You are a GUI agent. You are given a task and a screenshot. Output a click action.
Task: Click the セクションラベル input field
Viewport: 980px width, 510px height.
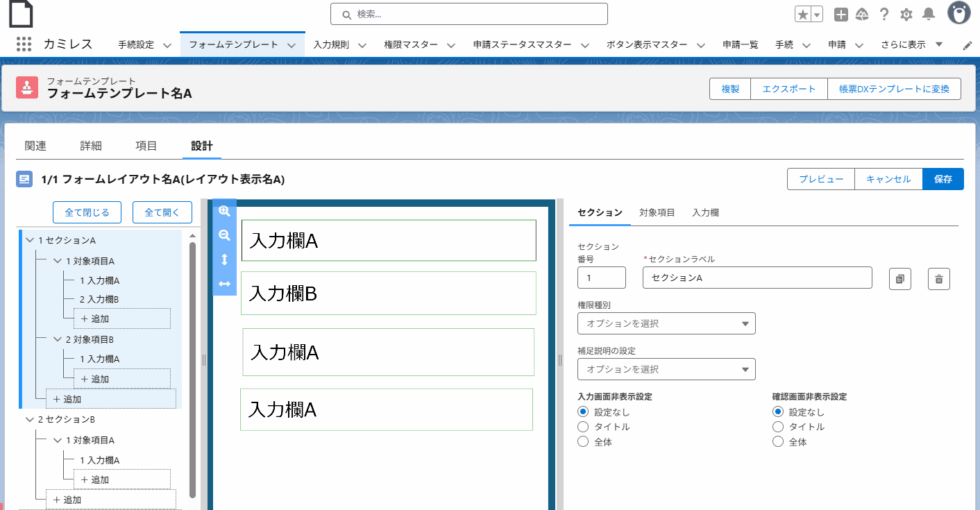(x=757, y=278)
